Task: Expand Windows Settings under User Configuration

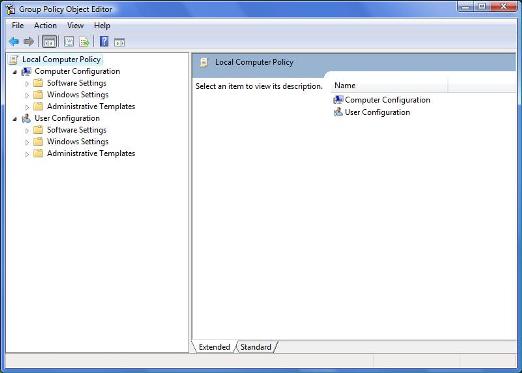Action: [x=27, y=142]
